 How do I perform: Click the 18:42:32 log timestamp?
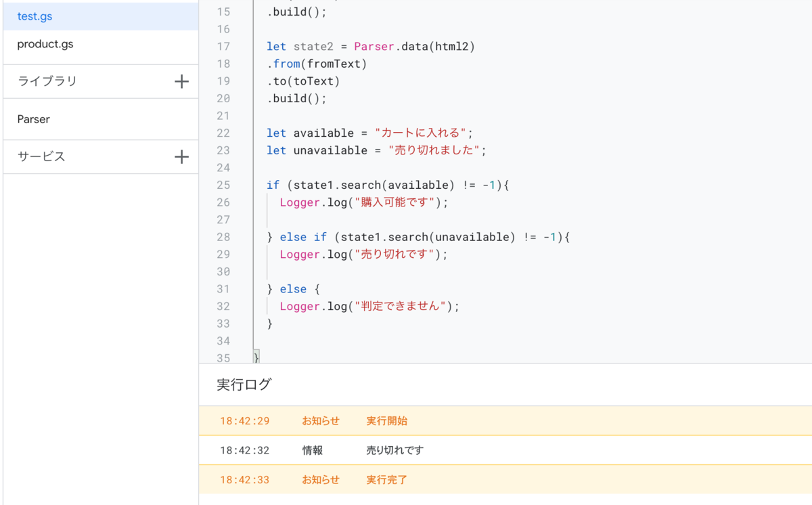click(245, 450)
